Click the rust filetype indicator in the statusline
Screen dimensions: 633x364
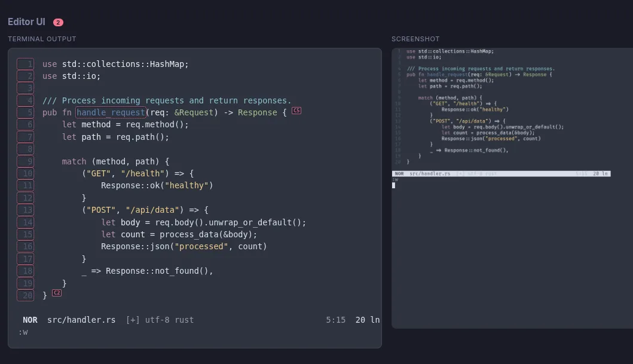(185, 320)
